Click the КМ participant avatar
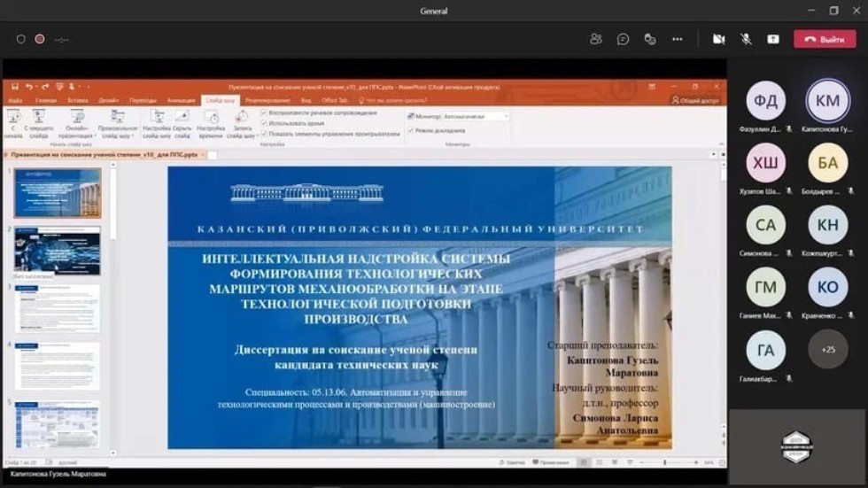 827,101
